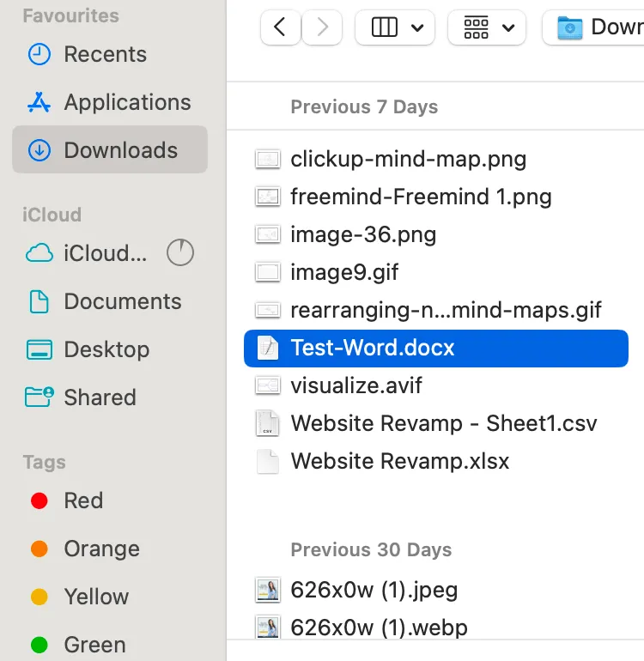Viewport: 644px width, 661px height.
Task: Go to the Documents folder
Action: 122,301
